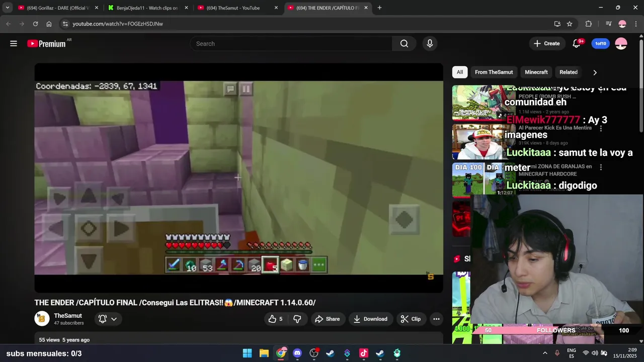644x362 pixels.
Task: Dislike the video with thumbs down
Action: tap(297, 319)
